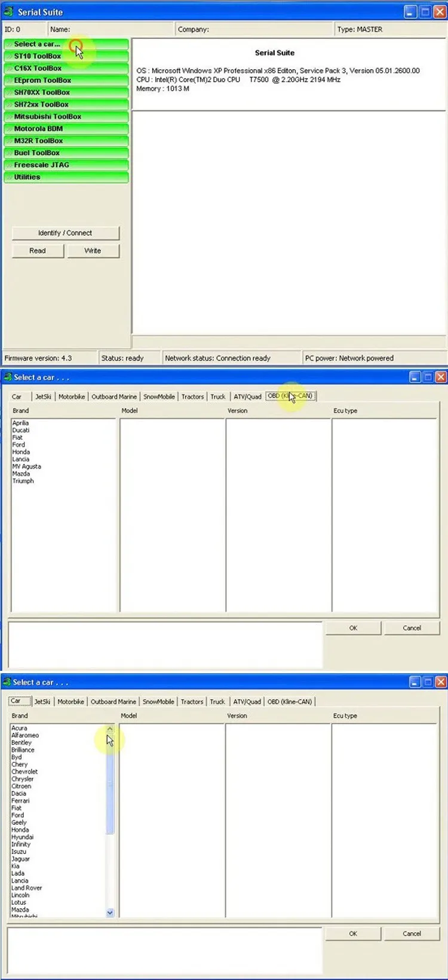The height and width of the screenshot is (980, 448).
Task: Select Mazda brand in OBD list
Action: pyautogui.click(x=21, y=474)
